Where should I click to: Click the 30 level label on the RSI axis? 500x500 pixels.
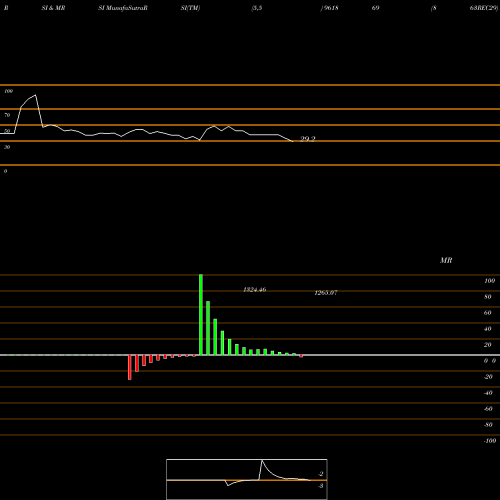coord(7,147)
